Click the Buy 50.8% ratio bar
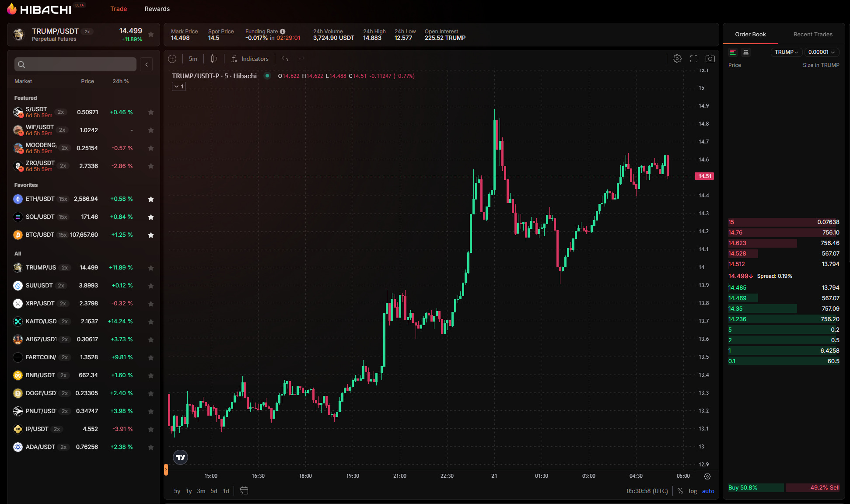The height and width of the screenshot is (504, 850). [x=756, y=487]
